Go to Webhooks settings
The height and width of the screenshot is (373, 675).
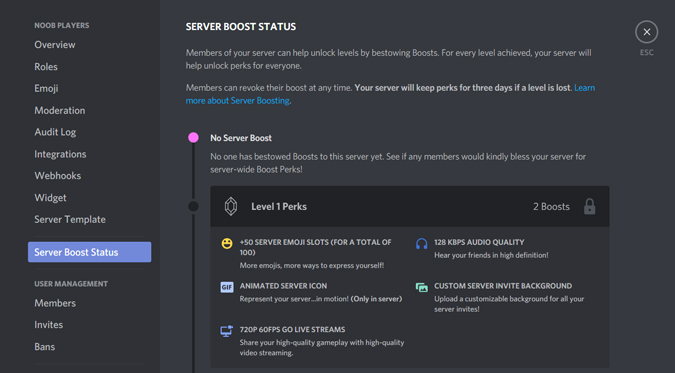57,176
